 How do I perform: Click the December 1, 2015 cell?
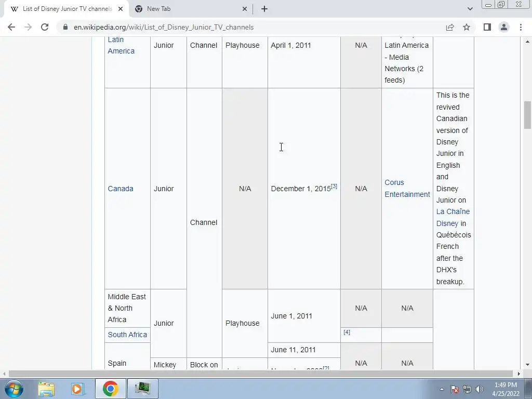[304, 189]
